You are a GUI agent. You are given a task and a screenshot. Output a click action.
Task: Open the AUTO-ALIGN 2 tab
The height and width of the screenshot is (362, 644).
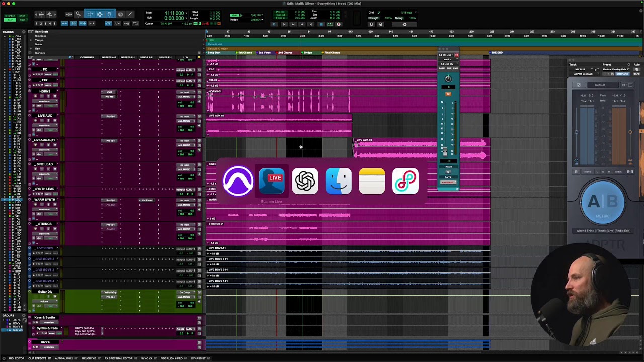(64, 358)
